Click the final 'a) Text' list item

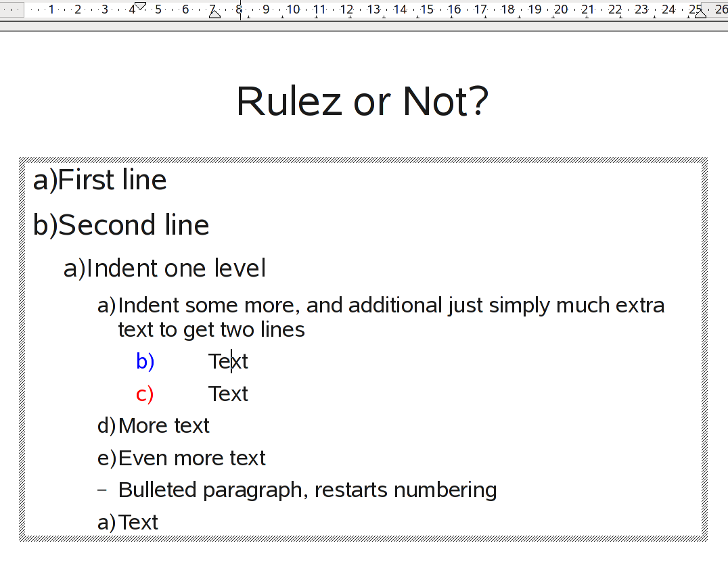point(138,523)
